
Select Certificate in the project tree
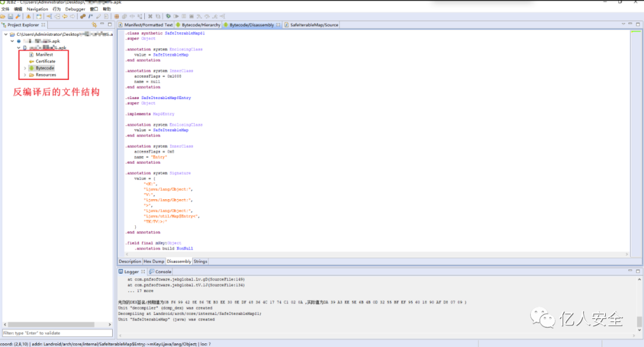pos(45,61)
